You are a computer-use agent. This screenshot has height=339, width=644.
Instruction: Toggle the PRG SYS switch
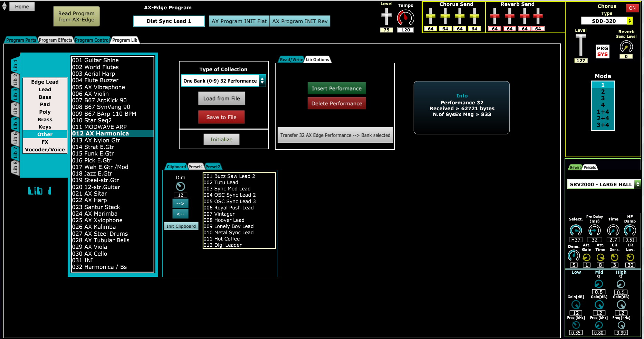(602, 51)
